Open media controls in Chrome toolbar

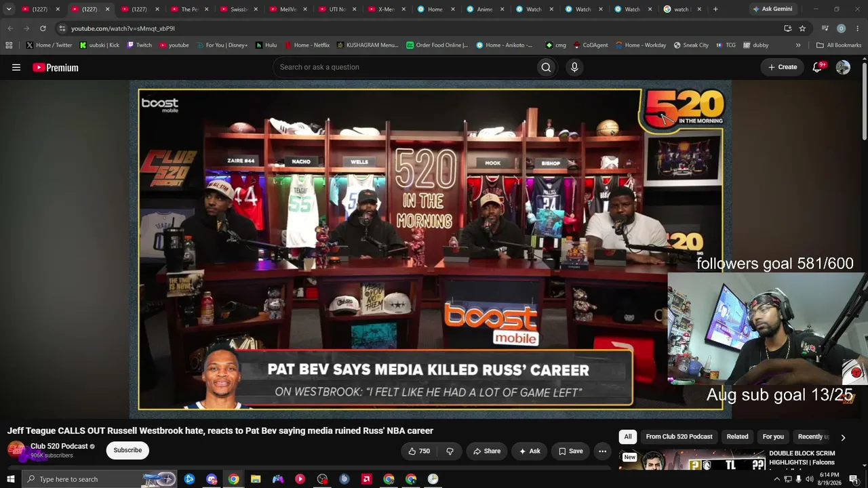[825, 28]
